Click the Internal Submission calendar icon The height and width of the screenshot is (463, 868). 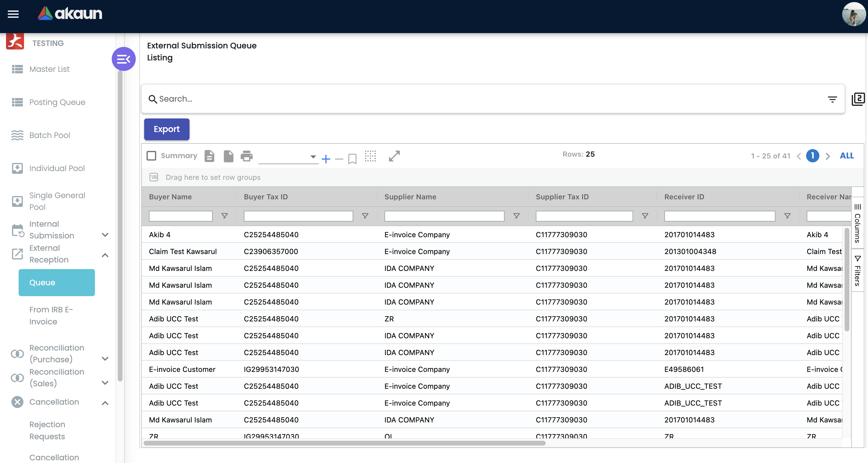pos(18,231)
